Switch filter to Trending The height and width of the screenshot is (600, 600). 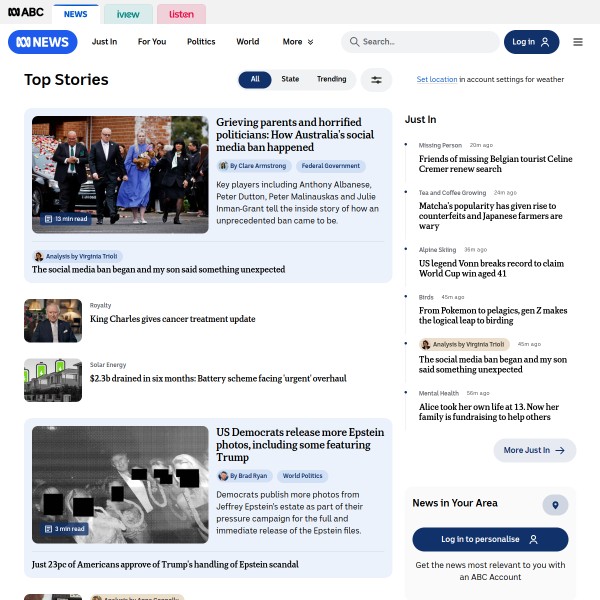coord(331,79)
